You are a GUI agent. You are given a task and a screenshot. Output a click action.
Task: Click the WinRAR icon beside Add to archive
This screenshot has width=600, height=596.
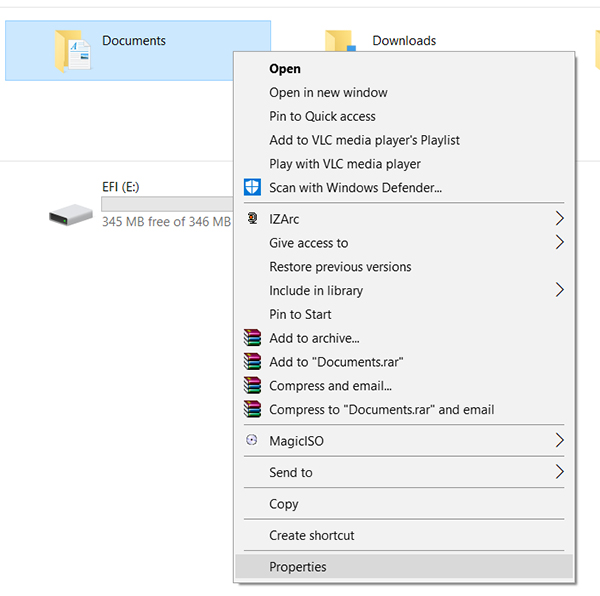tap(252, 338)
